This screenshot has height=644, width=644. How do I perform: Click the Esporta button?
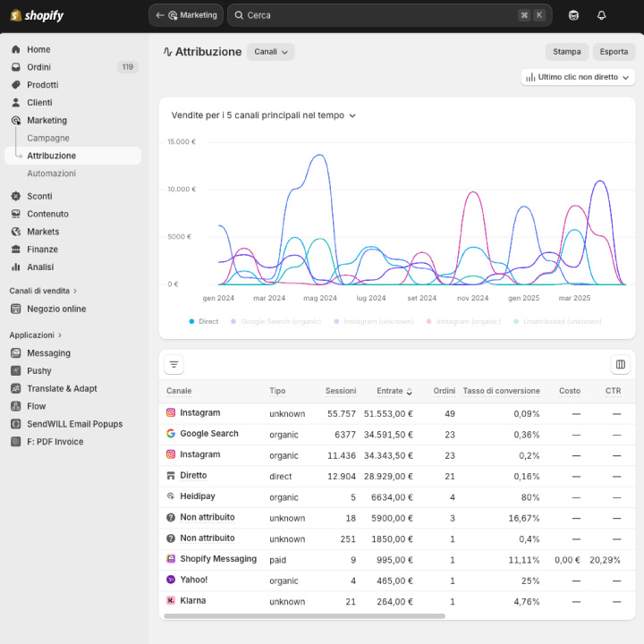pos(614,52)
